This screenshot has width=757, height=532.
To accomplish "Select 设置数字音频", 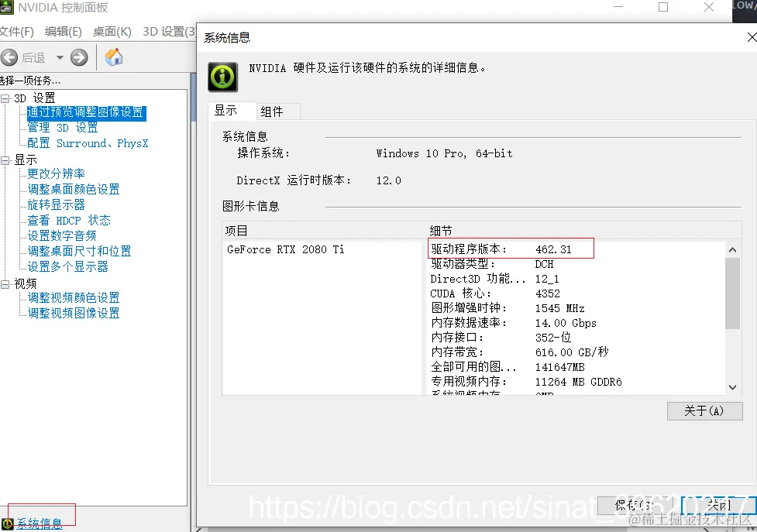I will point(62,235).
